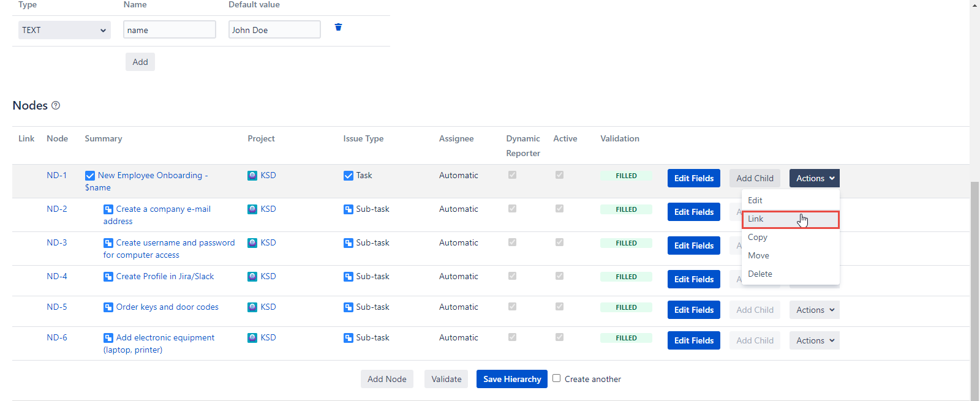Screen dimensions: 980x401
Task: Choose Delete in the Actions menu
Action: point(760,274)
